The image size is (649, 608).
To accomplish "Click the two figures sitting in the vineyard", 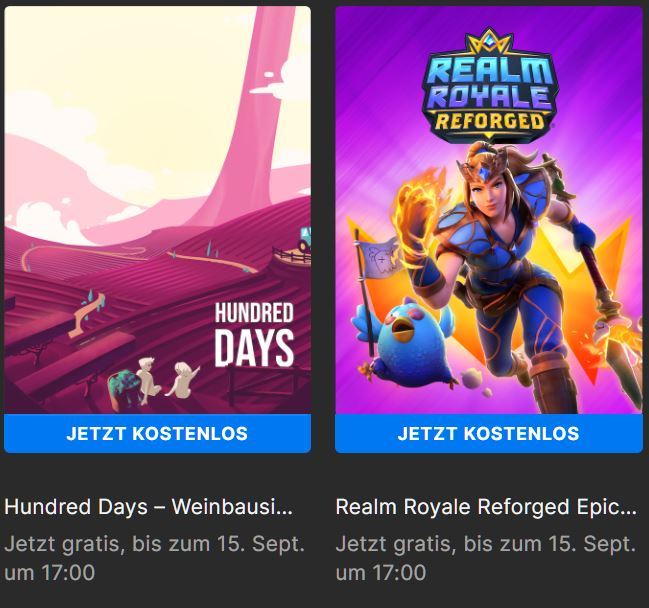I will tap(168, 379).
